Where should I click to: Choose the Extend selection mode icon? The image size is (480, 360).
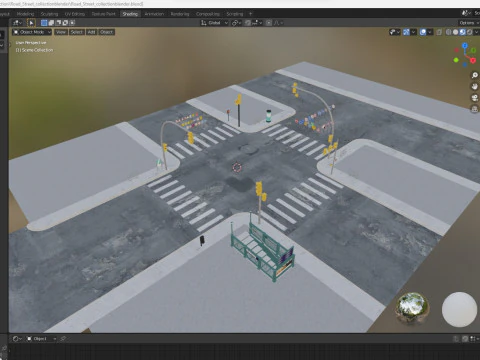pos(51,23)
